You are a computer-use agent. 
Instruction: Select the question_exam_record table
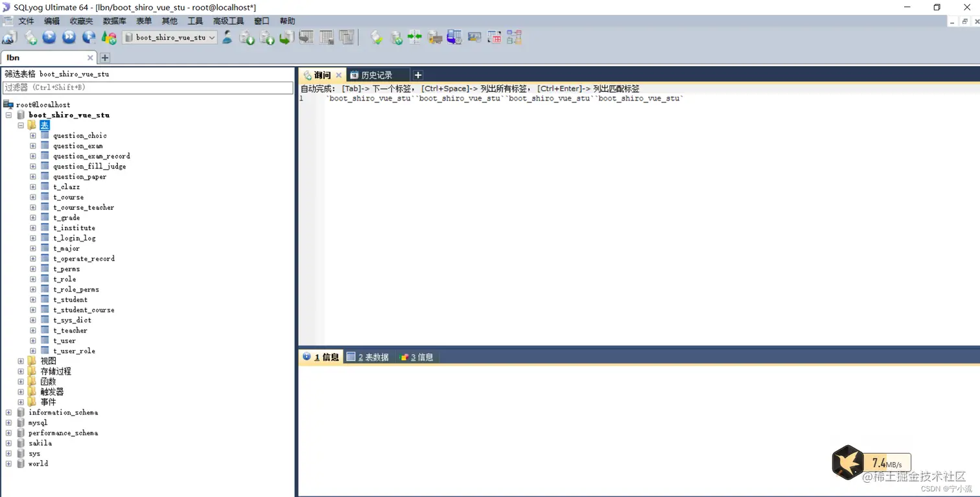pos(91,156)
